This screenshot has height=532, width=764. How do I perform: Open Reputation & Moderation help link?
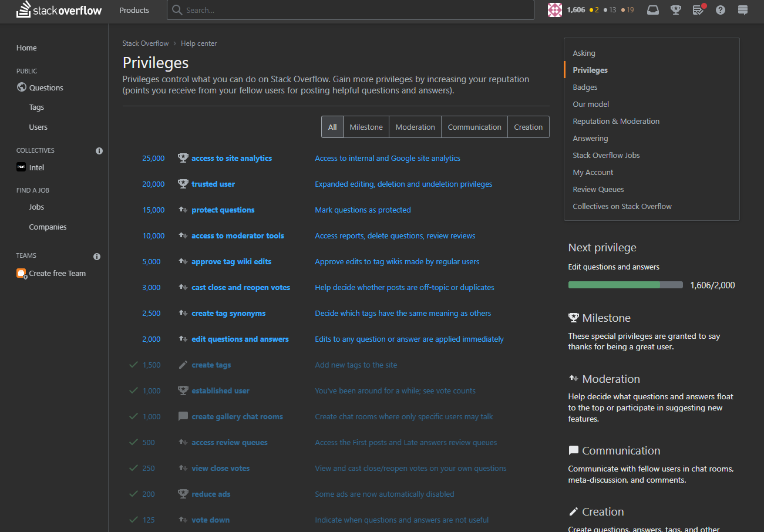pos(616,121)
